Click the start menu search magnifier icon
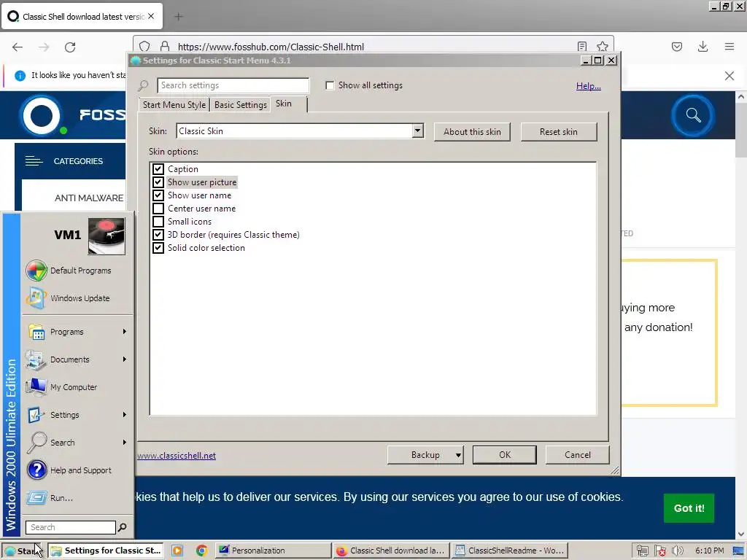 point(123,527)
